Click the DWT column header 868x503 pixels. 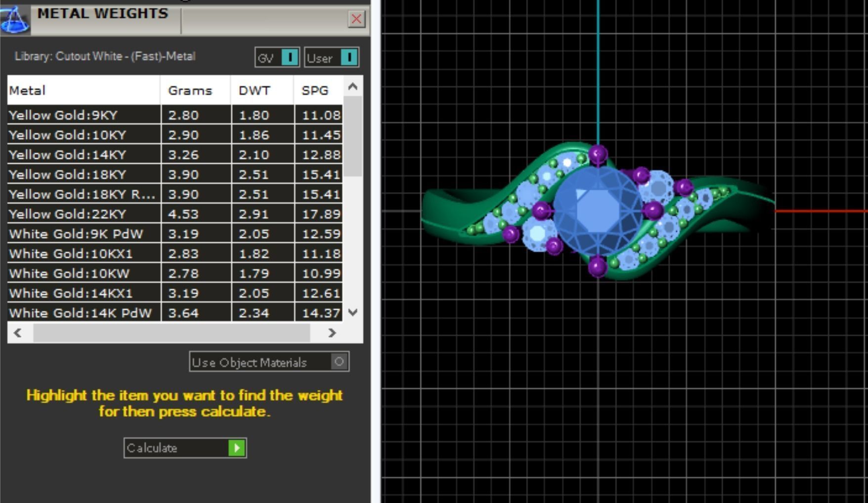coord(262,91)
